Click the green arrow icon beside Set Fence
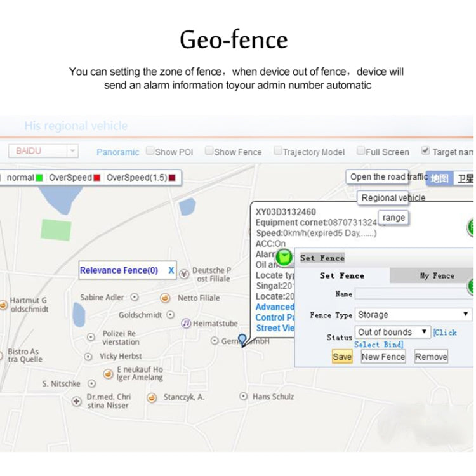 click(x=285, y=257)
